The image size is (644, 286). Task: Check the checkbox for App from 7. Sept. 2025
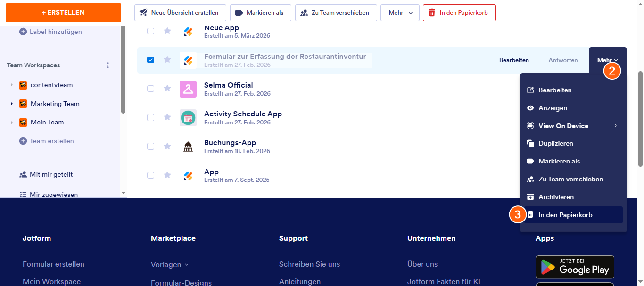[x=150, y=175]
